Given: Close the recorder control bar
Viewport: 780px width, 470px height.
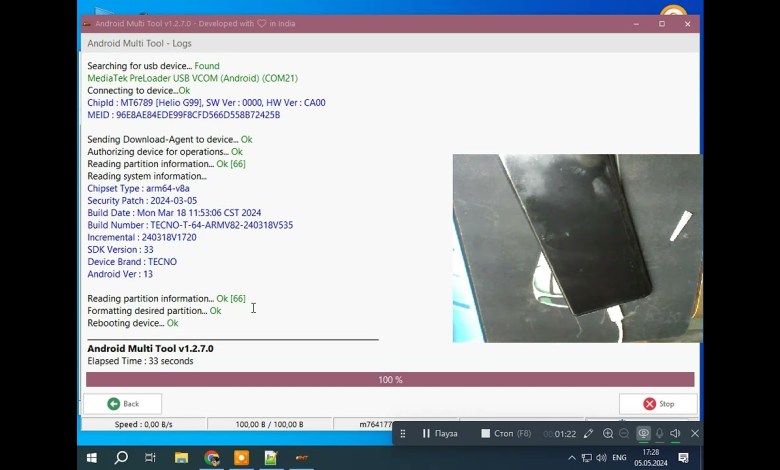Looking at the screenshot, I should (695, 434).
